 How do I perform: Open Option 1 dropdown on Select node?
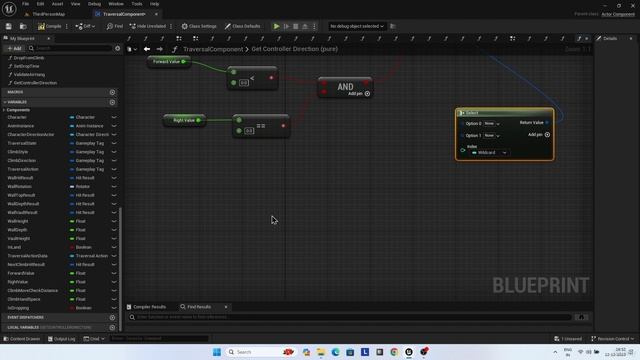click(491, 136)
